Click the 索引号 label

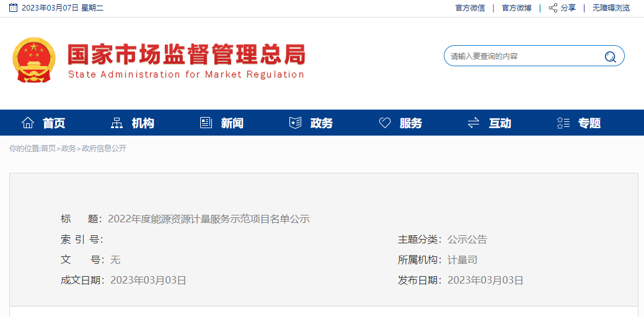click(82, 240)
